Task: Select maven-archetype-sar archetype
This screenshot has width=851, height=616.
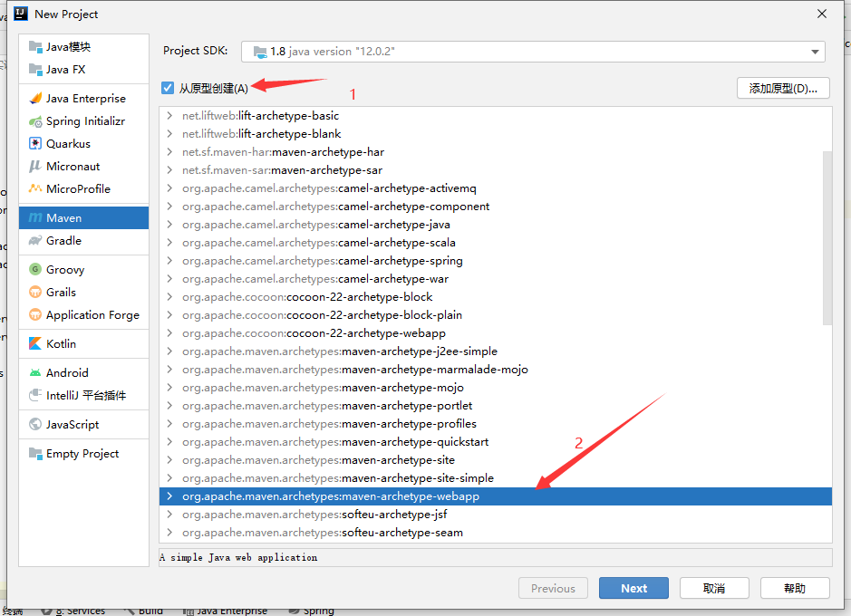Action: pos(496,170)
